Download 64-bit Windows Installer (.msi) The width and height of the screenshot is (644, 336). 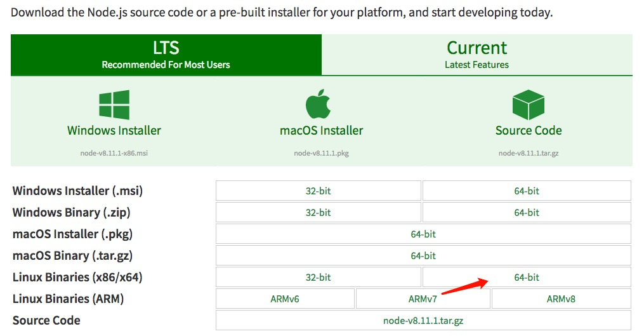click(527, 191)
